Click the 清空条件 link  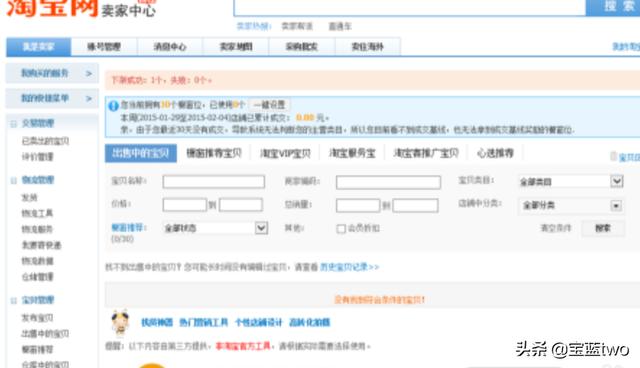556,228
